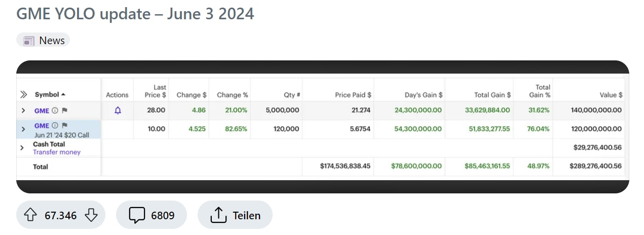This screenshot has height=235, width=644.
Task: Click flag icon on GME call option row
Action: [64, 125]
